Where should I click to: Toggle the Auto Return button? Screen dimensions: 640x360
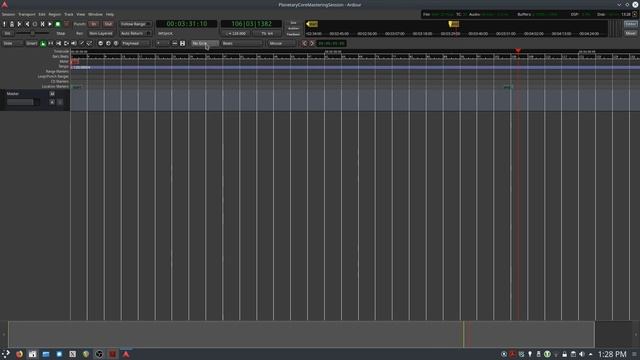136,33
